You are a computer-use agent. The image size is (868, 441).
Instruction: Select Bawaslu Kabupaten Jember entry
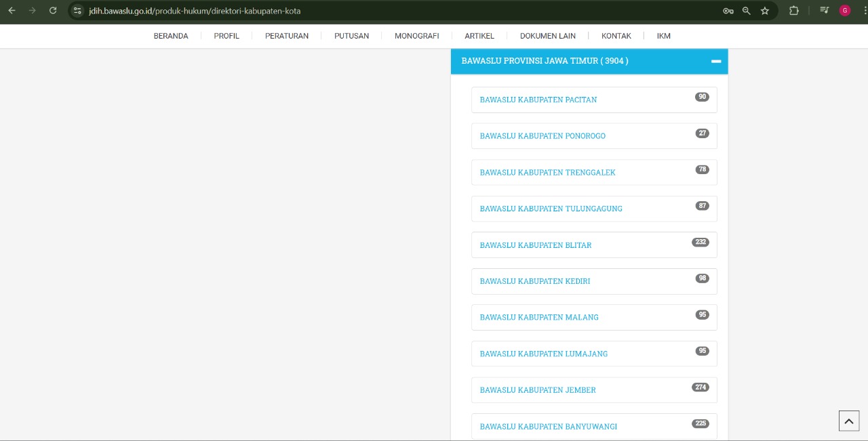538,390
